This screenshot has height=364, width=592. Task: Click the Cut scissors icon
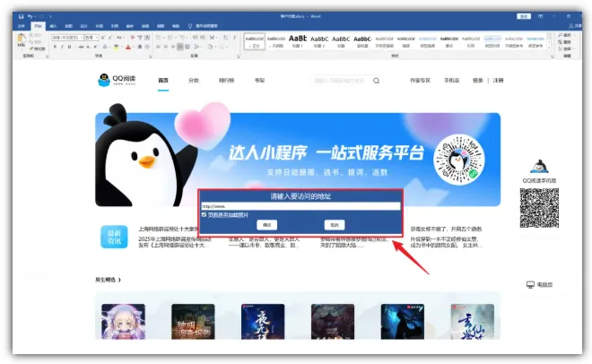(x=31, y=35)
